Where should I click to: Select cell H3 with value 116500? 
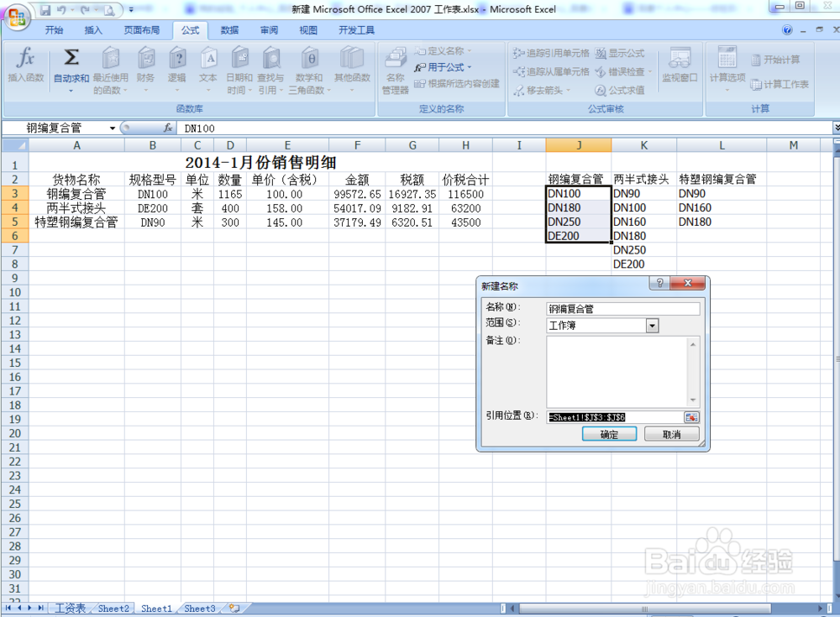click(x=465, y=194)
